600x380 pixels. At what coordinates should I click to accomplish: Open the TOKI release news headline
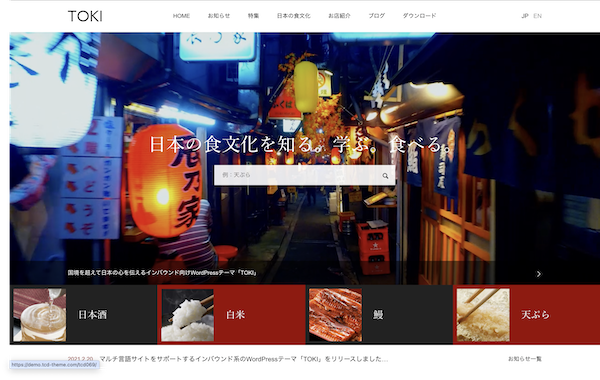click(x=244, y=359)
